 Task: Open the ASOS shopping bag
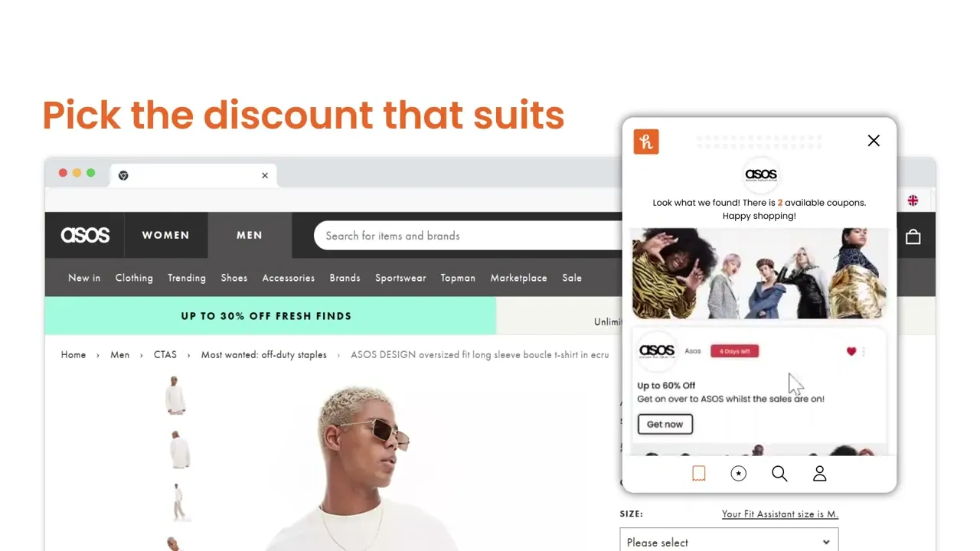pos(913,236)
